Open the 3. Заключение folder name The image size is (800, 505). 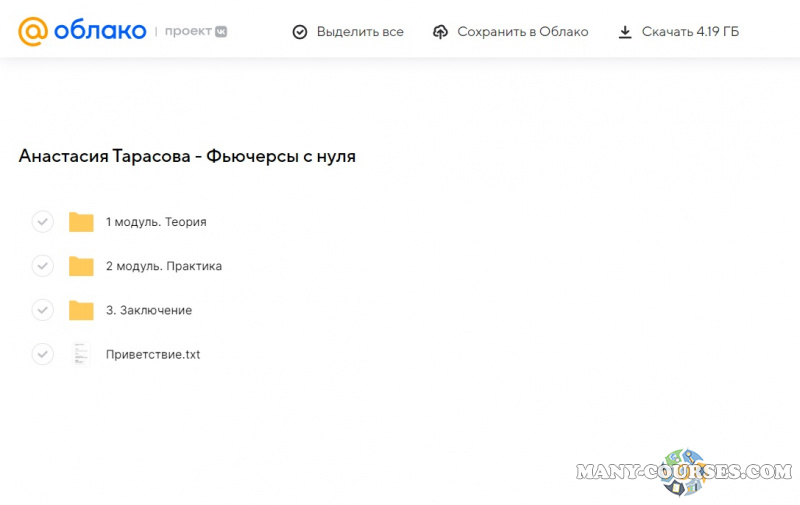[149, 310]
